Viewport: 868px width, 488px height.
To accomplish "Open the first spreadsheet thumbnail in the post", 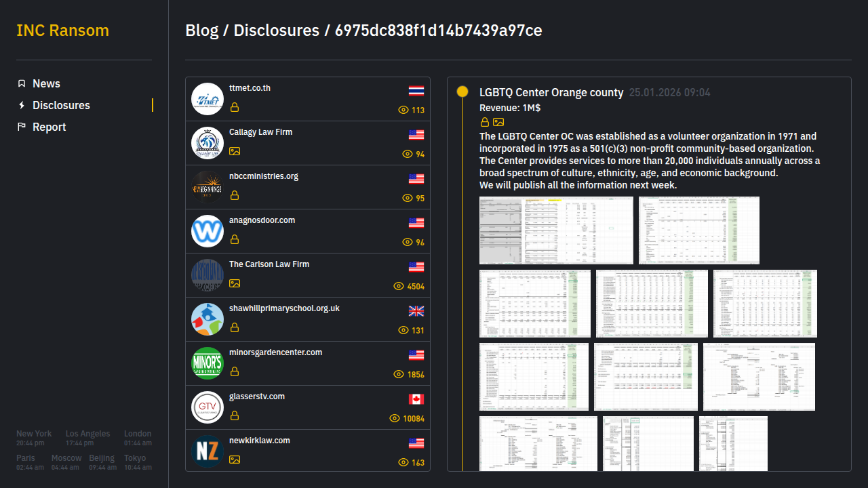I will coord(556,230).
